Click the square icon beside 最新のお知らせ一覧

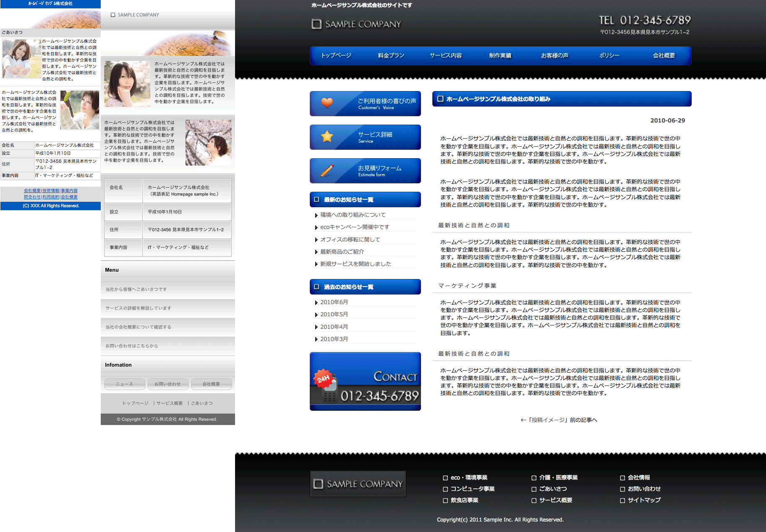316,200
